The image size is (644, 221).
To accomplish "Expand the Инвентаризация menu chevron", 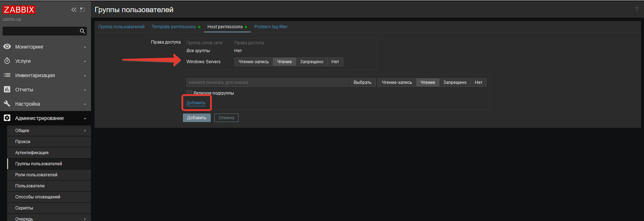I will (x=85, y=75).
